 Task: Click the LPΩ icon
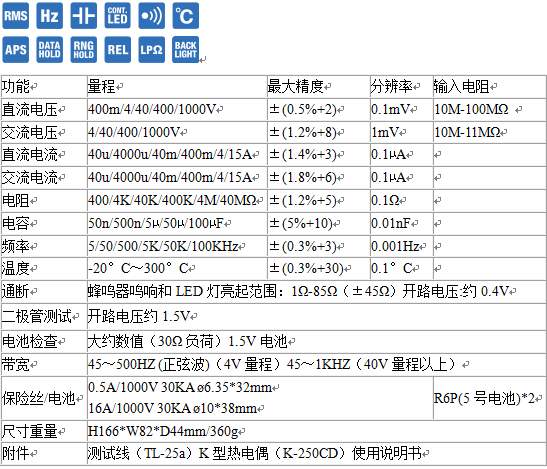coord(151,50)
